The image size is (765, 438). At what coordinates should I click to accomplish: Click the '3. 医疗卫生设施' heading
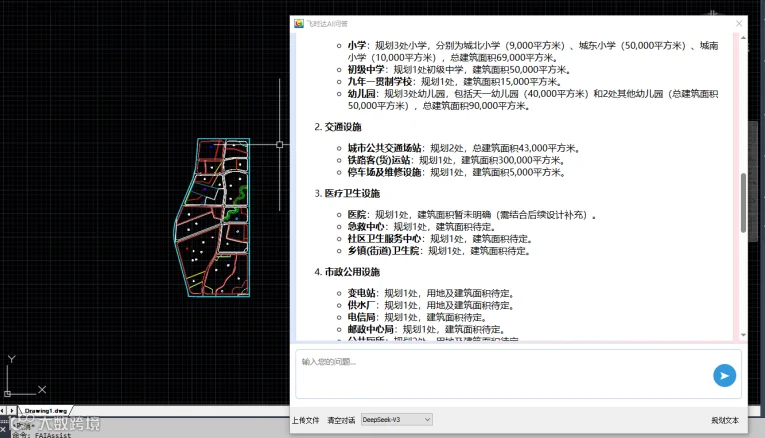347,193
